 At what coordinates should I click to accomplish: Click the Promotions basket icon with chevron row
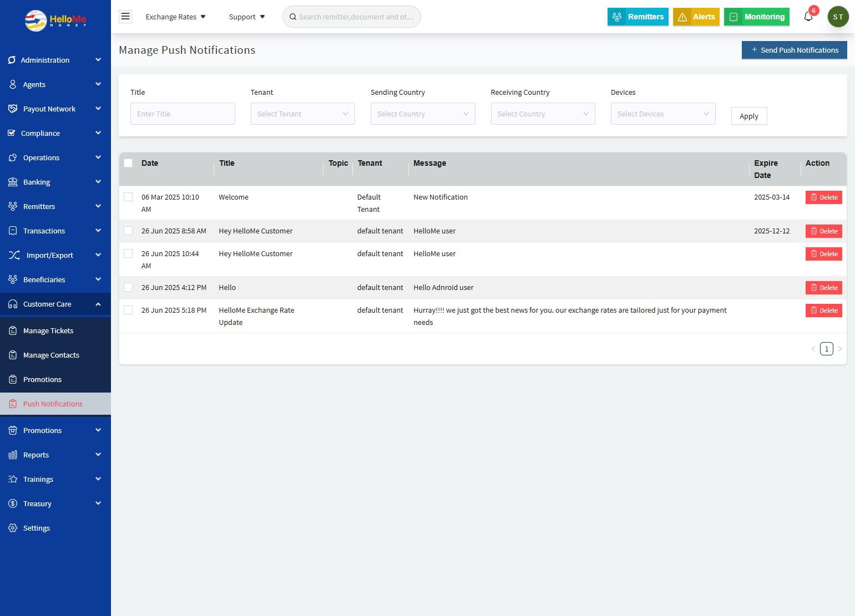coord(13,430)
